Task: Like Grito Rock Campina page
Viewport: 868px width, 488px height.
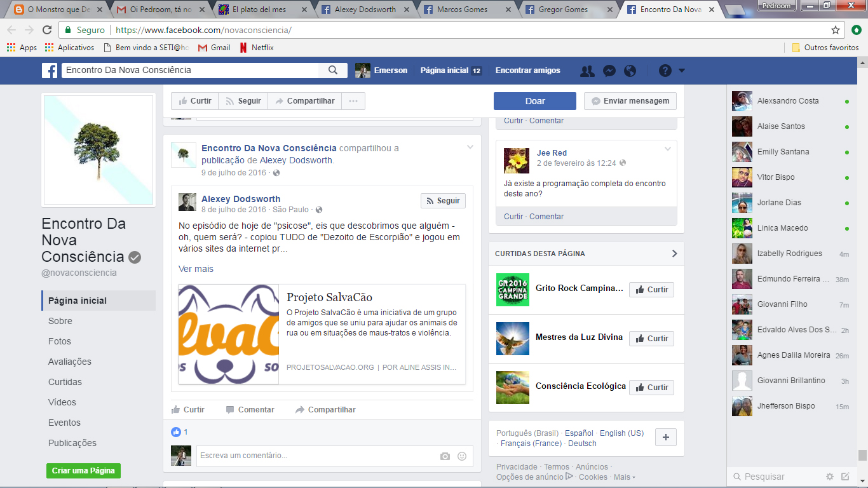Action: pos(651,290)
